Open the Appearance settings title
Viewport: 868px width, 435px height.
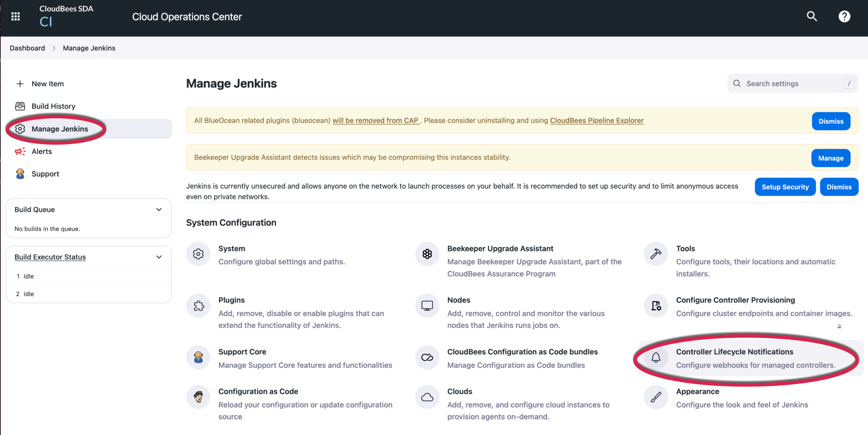[697, 391]
